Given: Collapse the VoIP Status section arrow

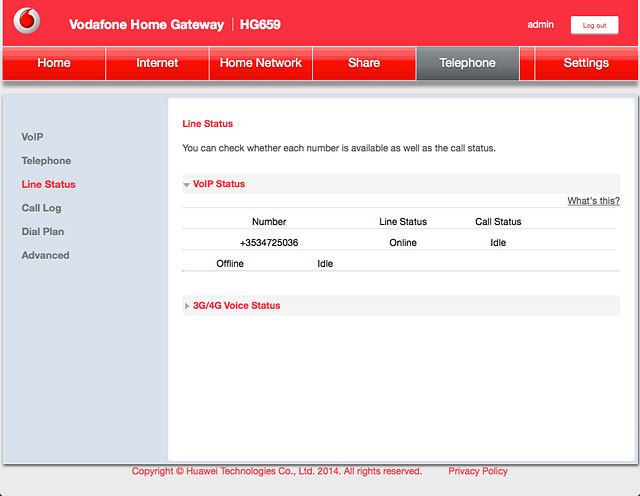Looking at the screenshot, I should [x=187, y=185].
